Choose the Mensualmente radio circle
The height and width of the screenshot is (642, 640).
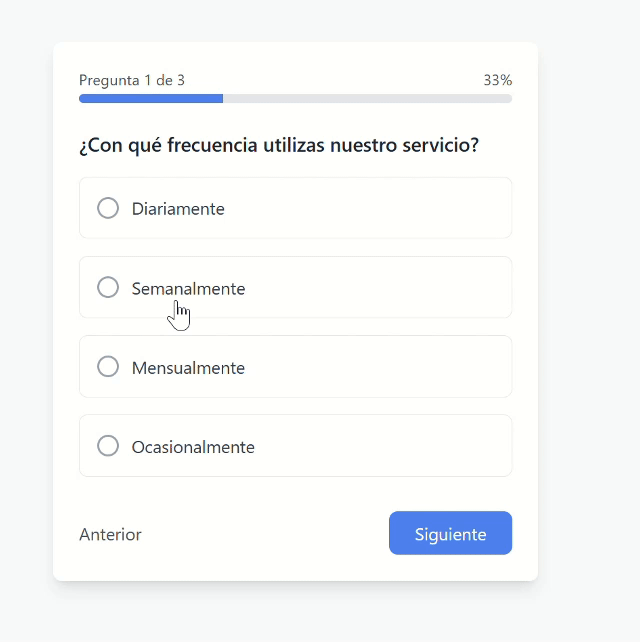click(108, 367)
